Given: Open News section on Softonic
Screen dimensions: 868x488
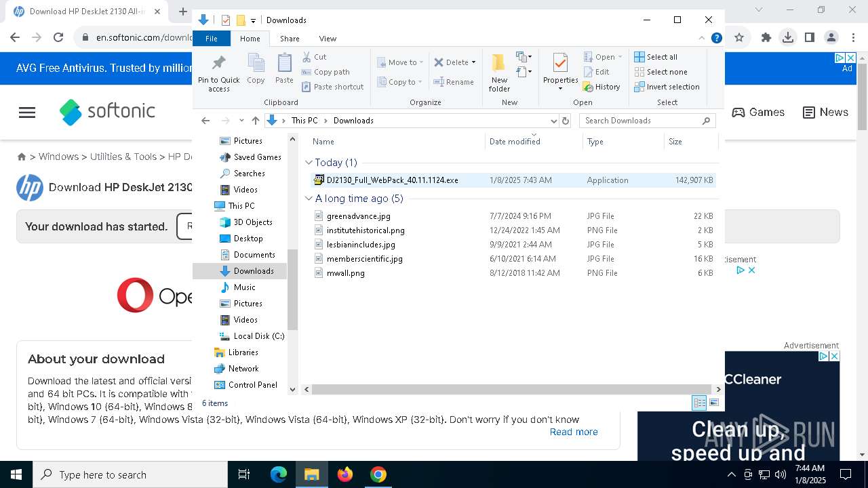Looking at the screenshot, I should [825, 113].
